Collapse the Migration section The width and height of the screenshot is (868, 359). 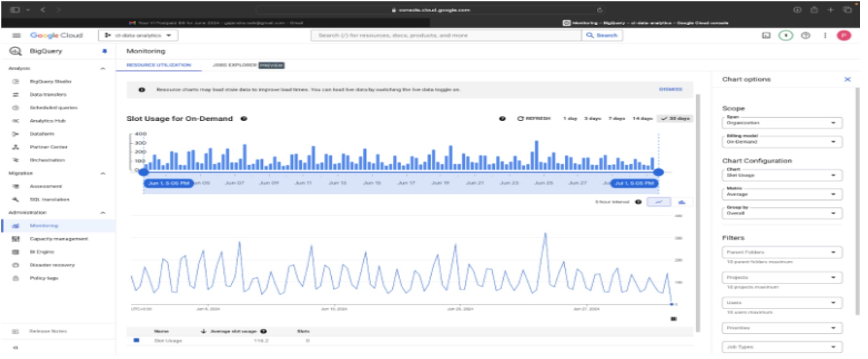click(103, 174)
